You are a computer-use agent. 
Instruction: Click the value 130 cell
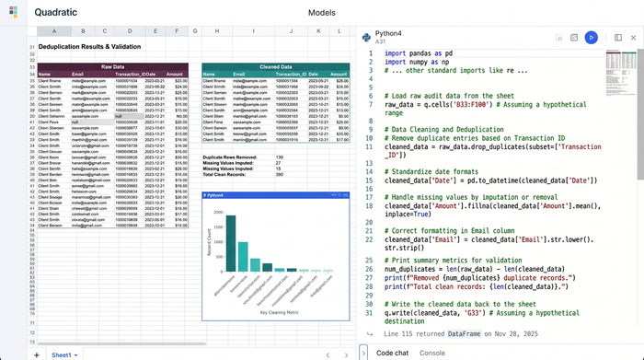[280, 157]
